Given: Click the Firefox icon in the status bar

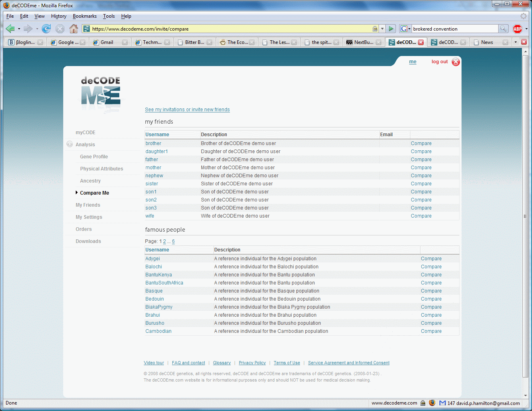Looking at the screenshot, I should coord(432,403).
